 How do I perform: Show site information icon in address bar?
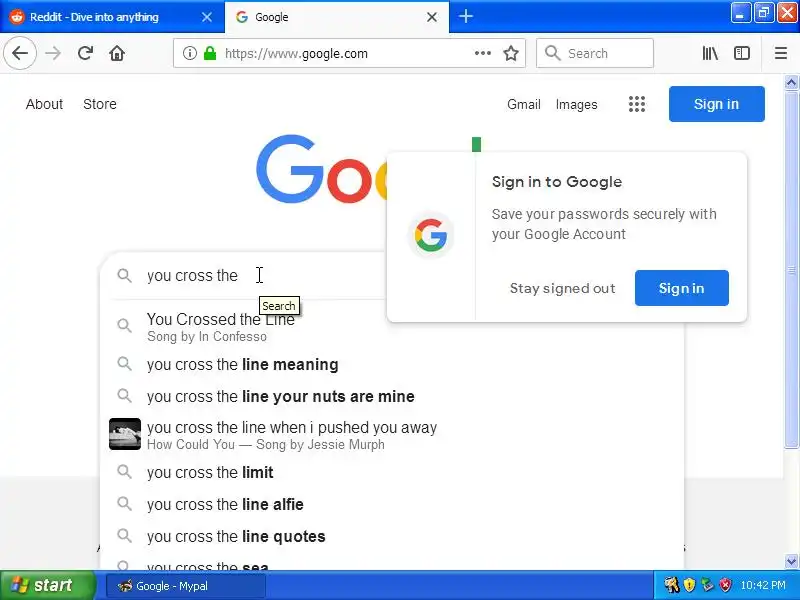[x=189, y=53]
